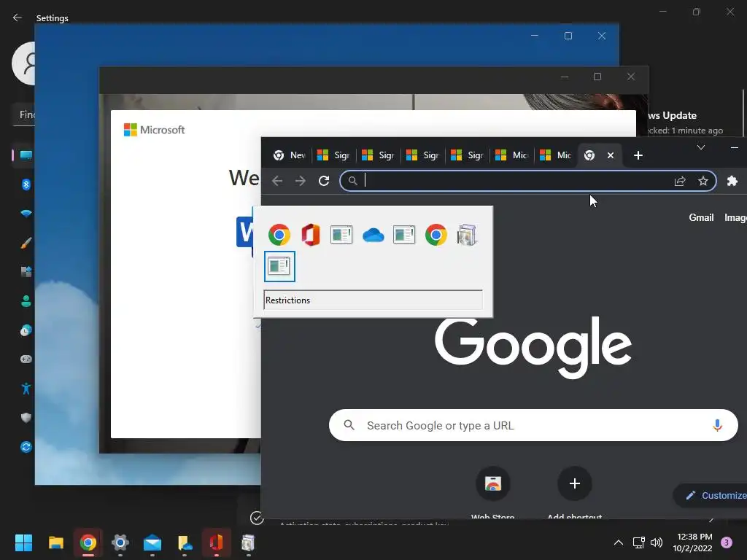This screenshot has width=747, height=560.
Task: Select Office icon in the task switcher
Action: pos(311,235)
